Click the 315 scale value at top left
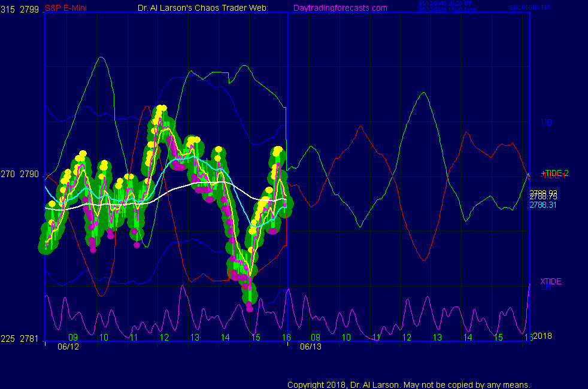 pyautogui.click(x=8, y=8)
